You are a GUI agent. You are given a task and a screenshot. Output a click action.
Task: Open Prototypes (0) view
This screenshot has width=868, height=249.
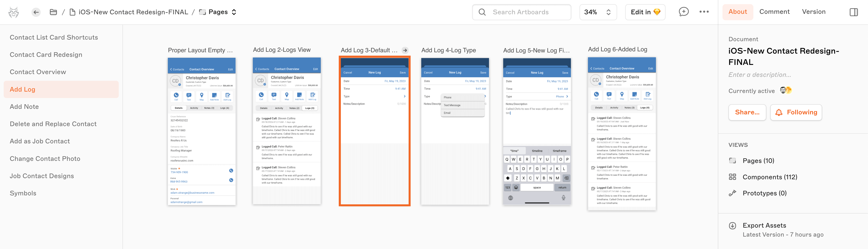click(x=764, y=193)
